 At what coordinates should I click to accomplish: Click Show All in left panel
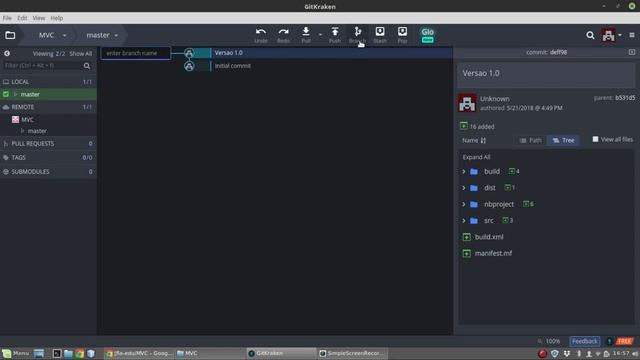pos(80,53)
